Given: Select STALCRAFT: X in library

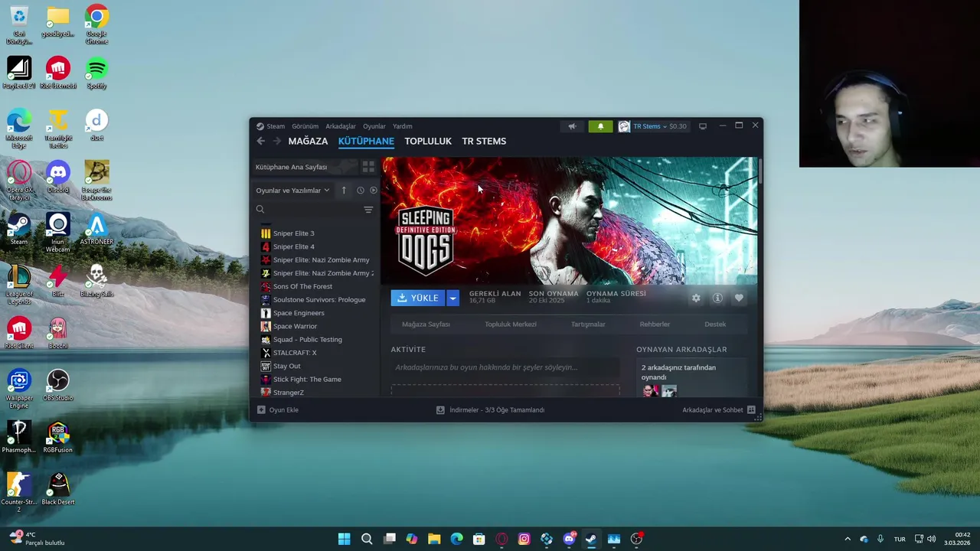Looking at the screenshot, I should pos(295,353).
